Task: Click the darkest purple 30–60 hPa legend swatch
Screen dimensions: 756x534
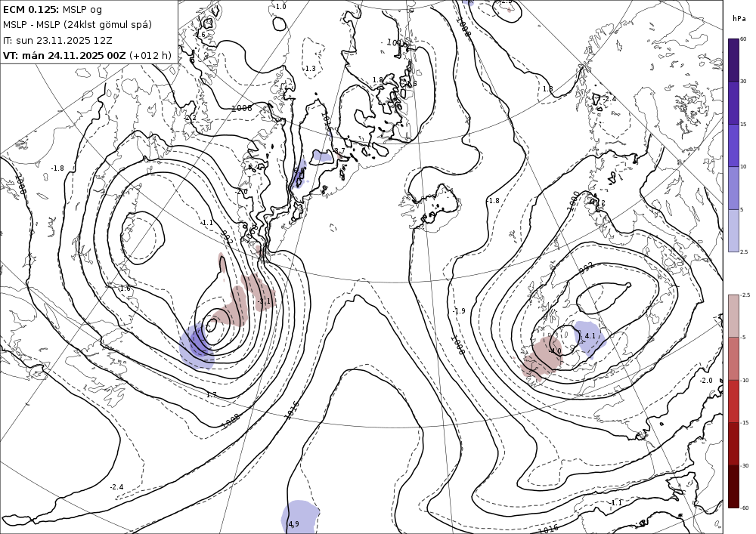Action: 733,60
